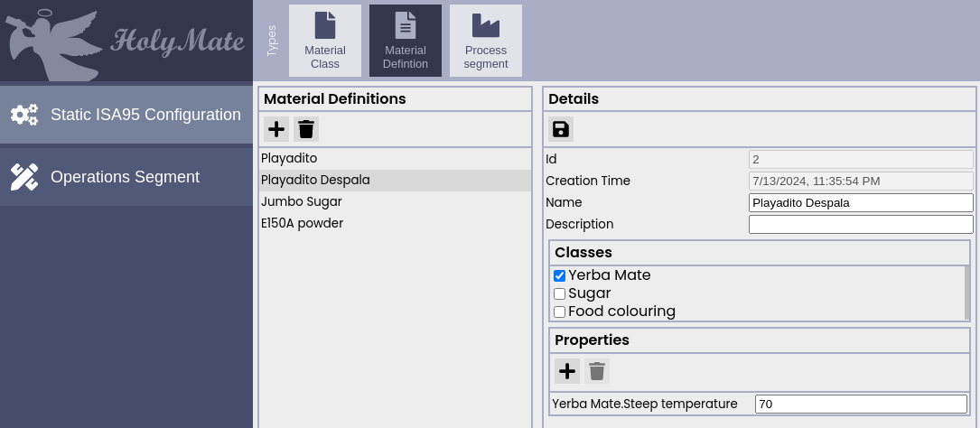Click the delete material definition trash icon

click(x=306, y=129)
